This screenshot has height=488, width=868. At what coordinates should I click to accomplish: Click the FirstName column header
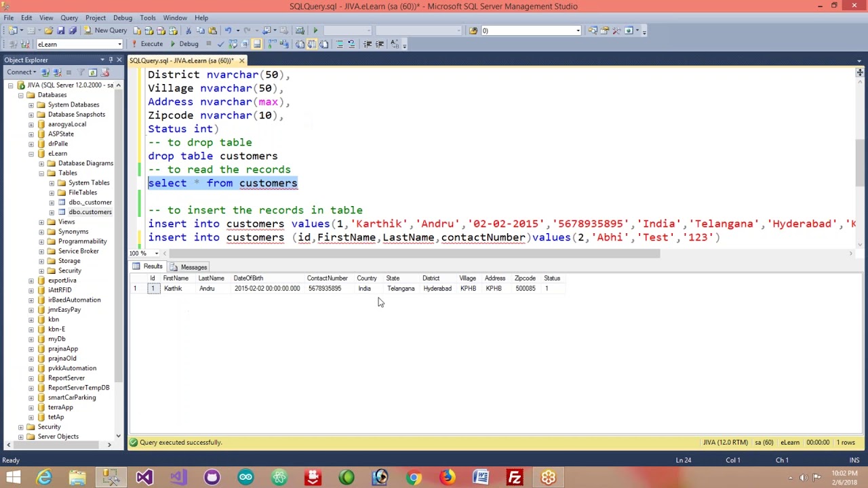(x=176, y=278)
